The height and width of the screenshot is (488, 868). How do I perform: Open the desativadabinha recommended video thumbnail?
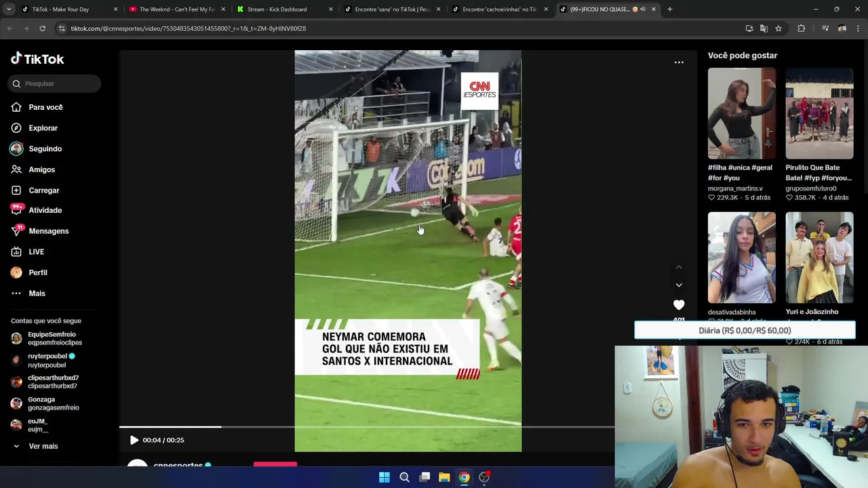pyautogui.click(x=742, y=258)
